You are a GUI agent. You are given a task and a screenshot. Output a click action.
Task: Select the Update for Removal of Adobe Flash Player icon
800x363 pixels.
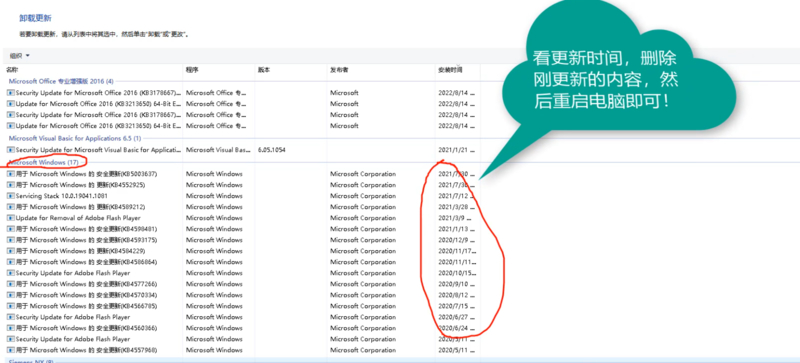(11, 218)
